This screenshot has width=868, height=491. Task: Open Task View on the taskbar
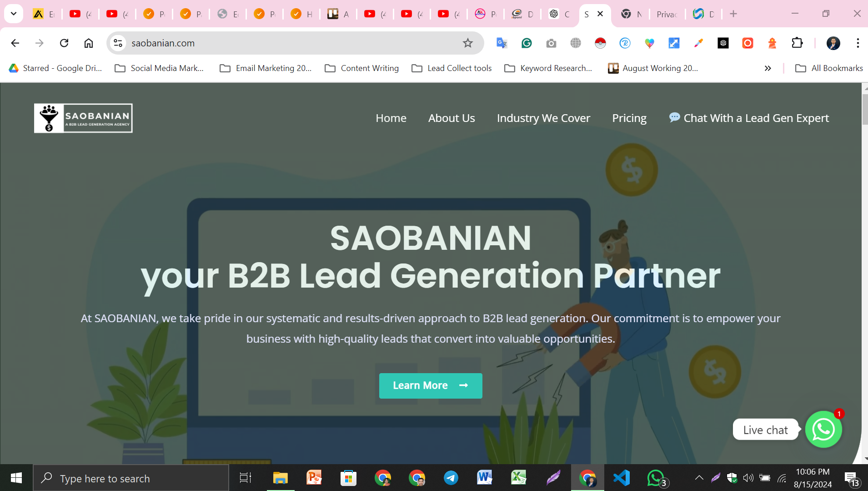[246, 478]
